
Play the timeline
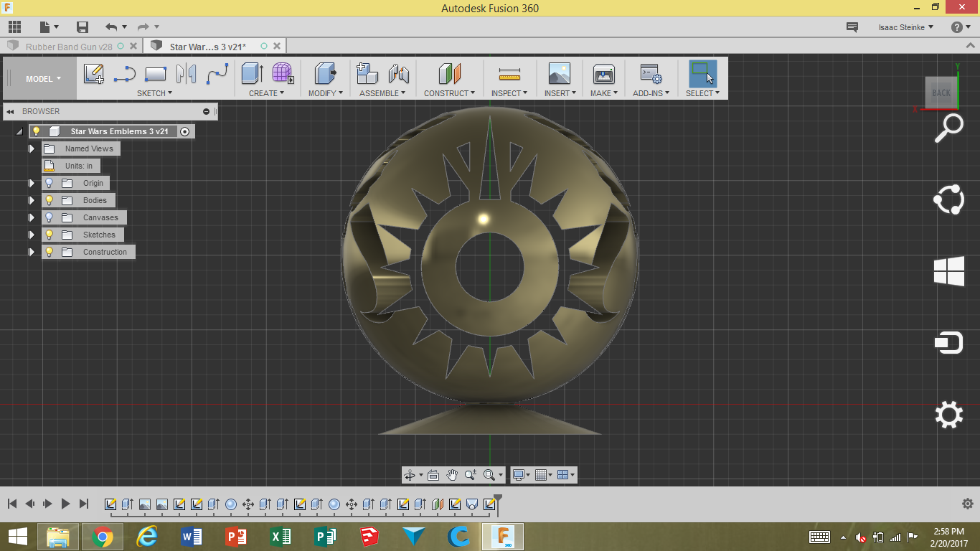[65, 504]
